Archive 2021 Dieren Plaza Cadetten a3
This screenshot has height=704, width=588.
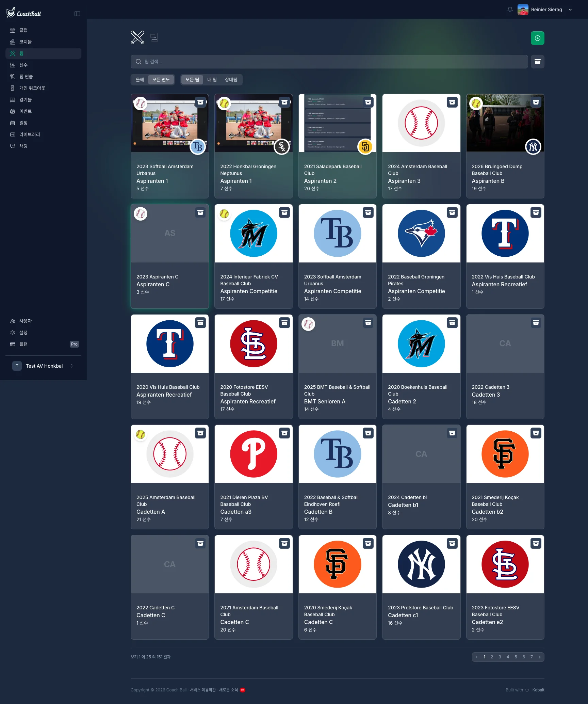pos(284,433)
